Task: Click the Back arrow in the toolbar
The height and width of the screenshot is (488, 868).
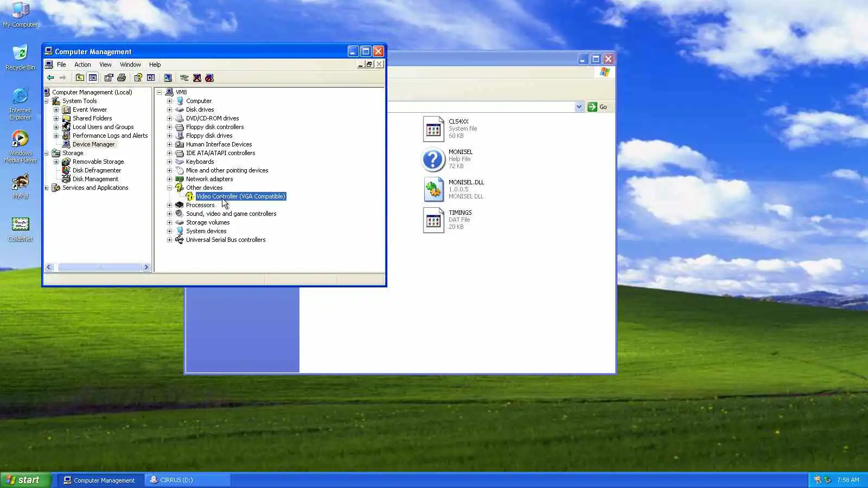Action: click(x=50, y=78)
